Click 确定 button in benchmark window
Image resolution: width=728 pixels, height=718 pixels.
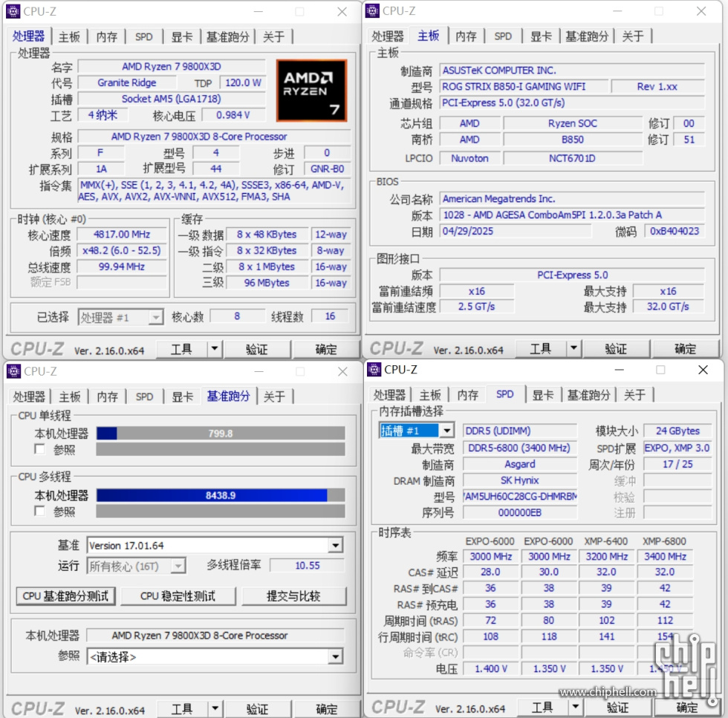326,708
